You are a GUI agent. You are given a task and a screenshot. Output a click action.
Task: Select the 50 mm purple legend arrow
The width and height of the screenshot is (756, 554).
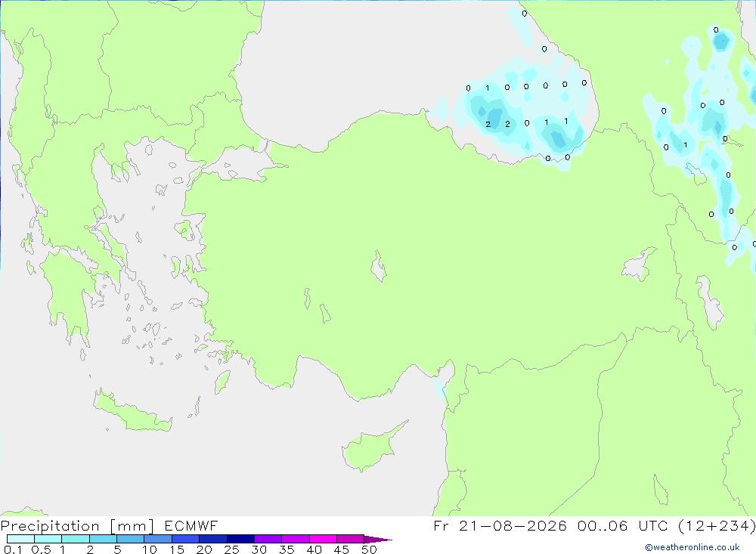pos(378,539)
